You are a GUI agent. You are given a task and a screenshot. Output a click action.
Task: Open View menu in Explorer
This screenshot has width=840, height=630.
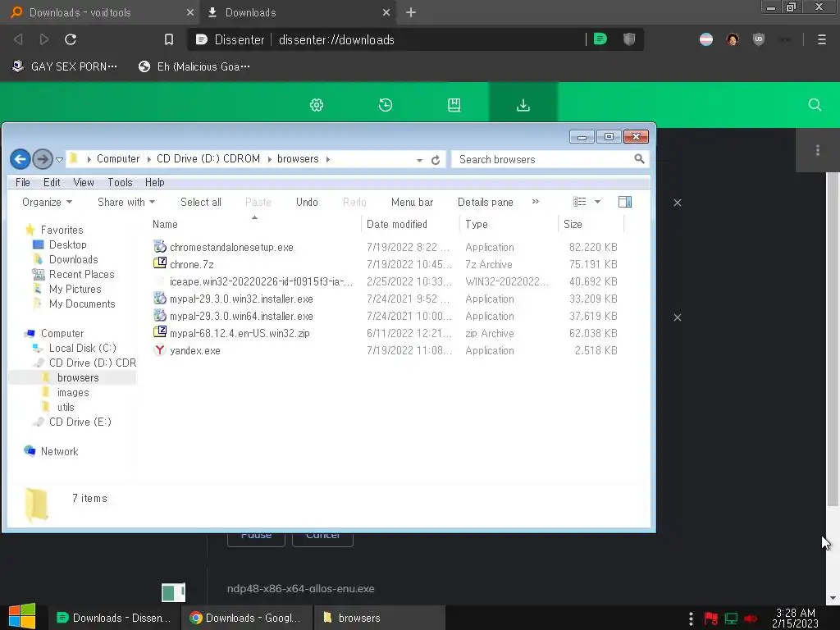[x=84, y=182]
